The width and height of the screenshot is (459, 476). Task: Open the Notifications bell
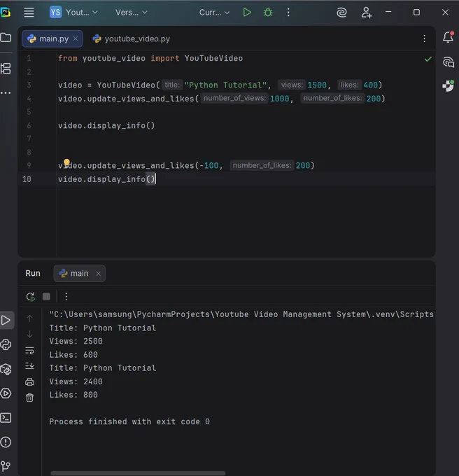(x=448, y=37)
